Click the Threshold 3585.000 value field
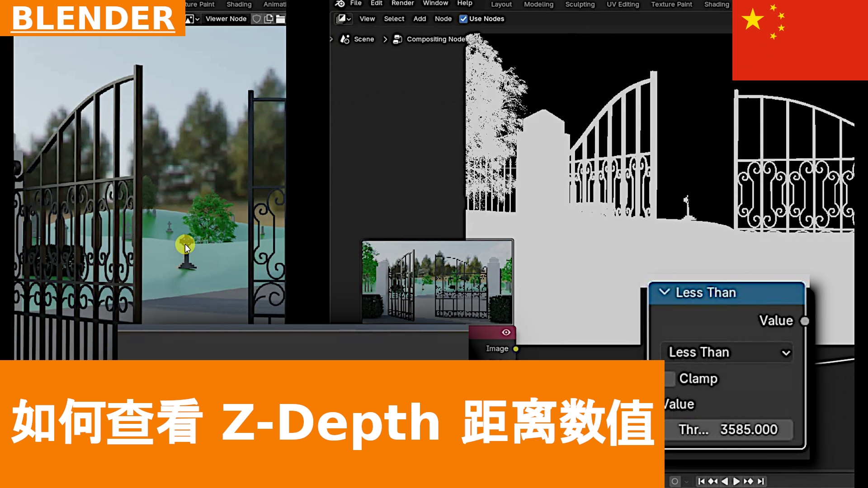 [x=728, y=429]
